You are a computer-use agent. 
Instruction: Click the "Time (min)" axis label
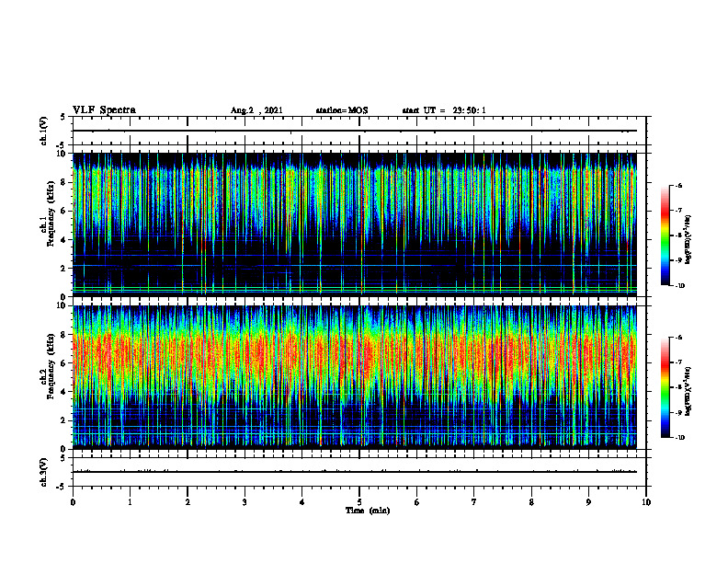(x=368, y=511)
